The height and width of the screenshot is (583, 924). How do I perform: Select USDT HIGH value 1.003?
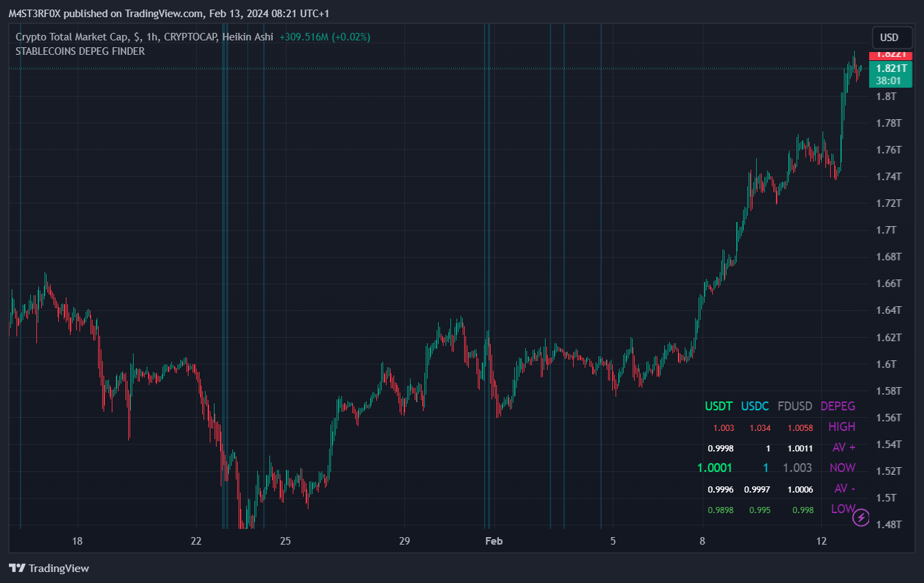pos(724,427)
